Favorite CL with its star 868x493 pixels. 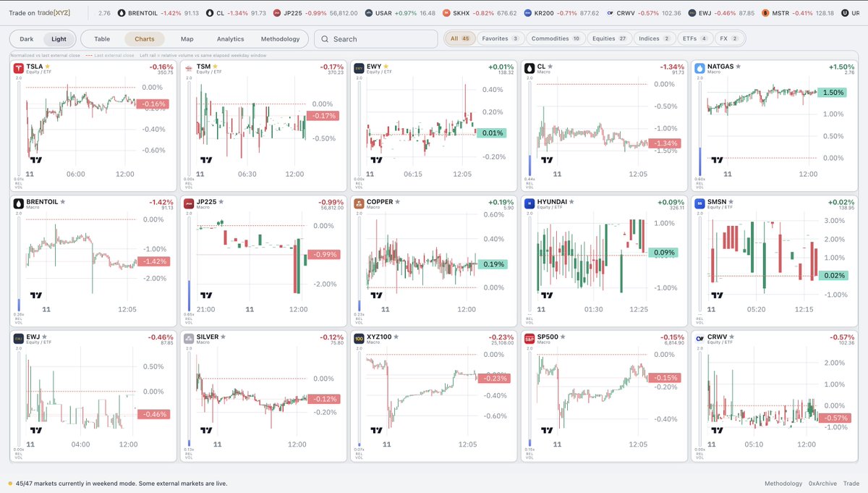pos(551,67)
